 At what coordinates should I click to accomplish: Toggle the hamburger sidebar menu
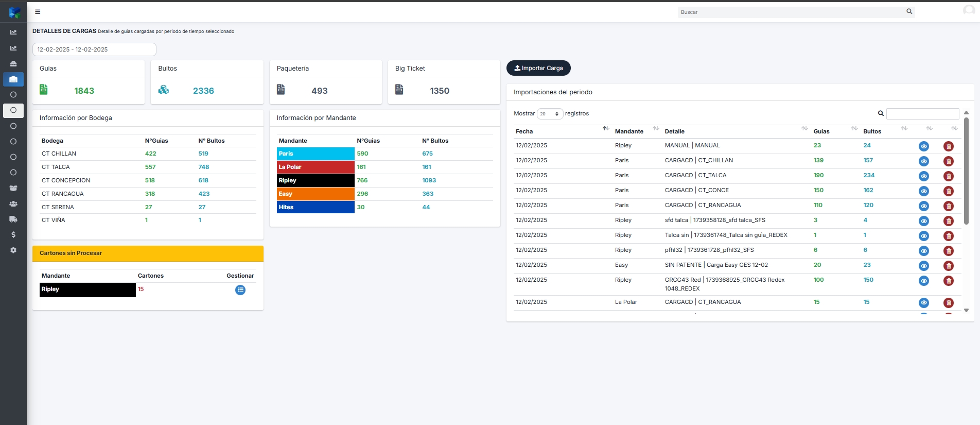point(38,12)
